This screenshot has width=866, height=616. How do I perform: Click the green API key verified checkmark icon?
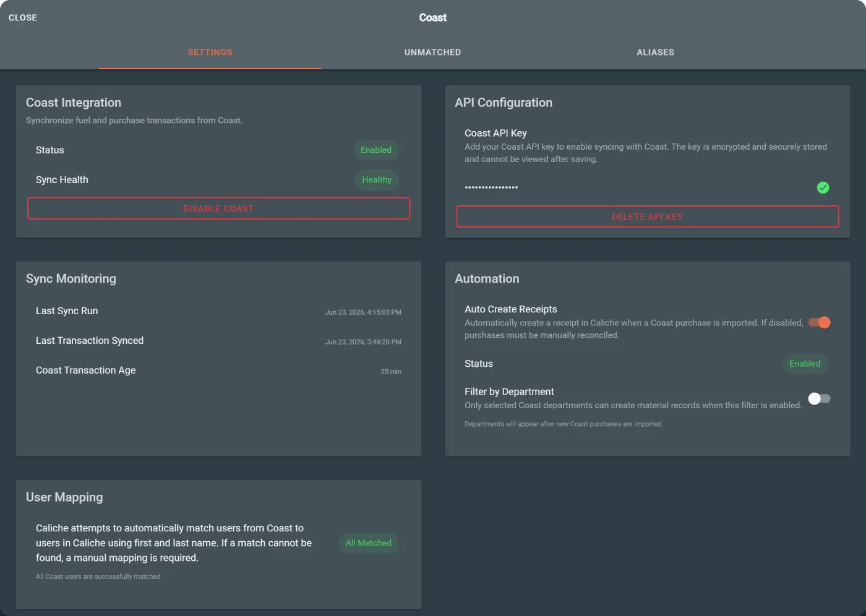click(x=823, y=187)
